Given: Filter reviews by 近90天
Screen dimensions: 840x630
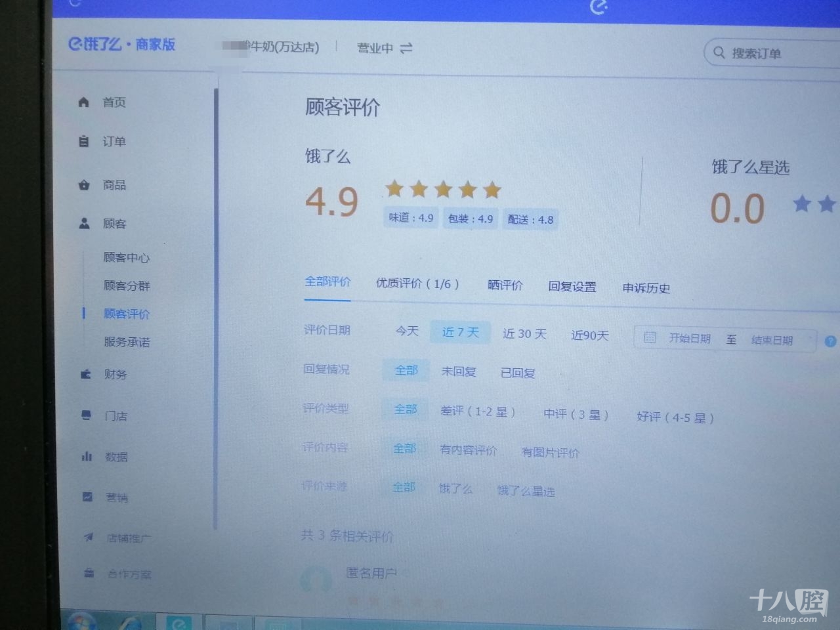Looking at the screenshot, I should pos(589,335).
